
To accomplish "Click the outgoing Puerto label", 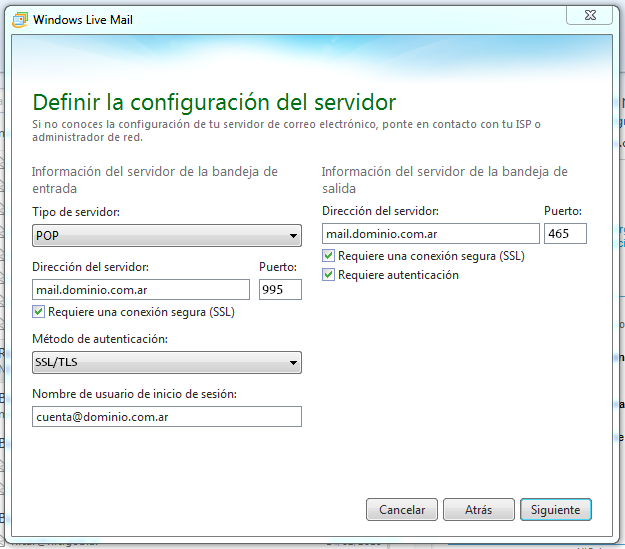I will pyautogui.click(x=563, y=211).
